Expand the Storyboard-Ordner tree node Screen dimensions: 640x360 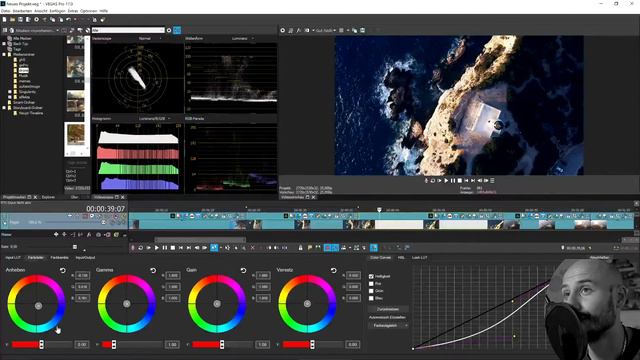tap(4, 108)
